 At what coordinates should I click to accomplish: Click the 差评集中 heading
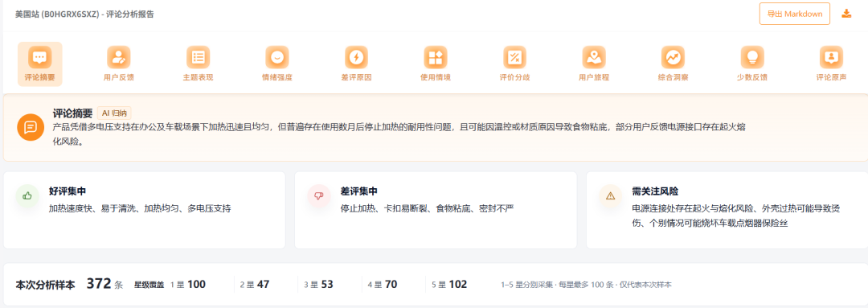click(x=359, y=191)
